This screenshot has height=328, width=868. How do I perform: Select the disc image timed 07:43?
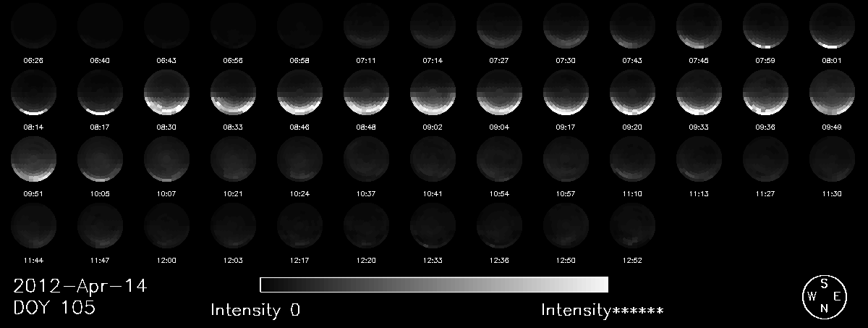[x=633, y=27]
